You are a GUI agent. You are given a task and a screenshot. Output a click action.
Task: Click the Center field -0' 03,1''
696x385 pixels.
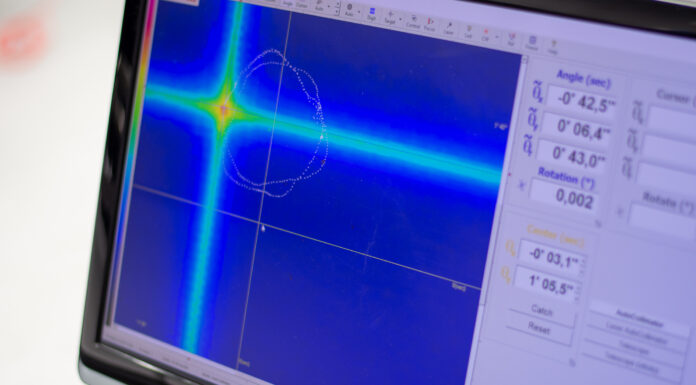552,258
